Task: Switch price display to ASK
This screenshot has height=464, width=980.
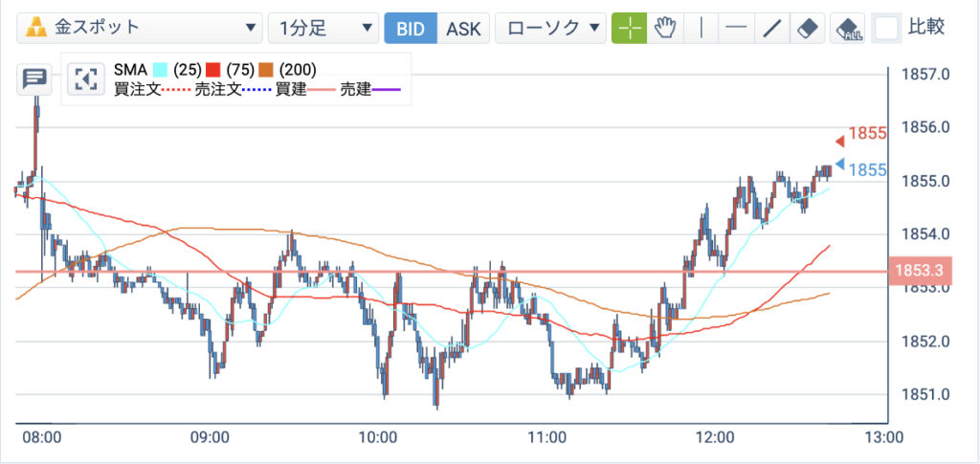Action: 463,29
